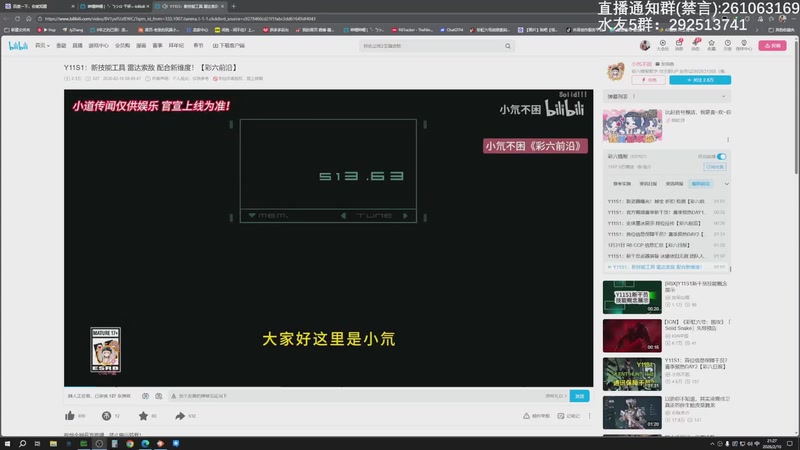The height and width of the screenshot is (450, 800).
Task: Open Windows taskbar search
Action: pyautogui.click(x=22, y=443)
